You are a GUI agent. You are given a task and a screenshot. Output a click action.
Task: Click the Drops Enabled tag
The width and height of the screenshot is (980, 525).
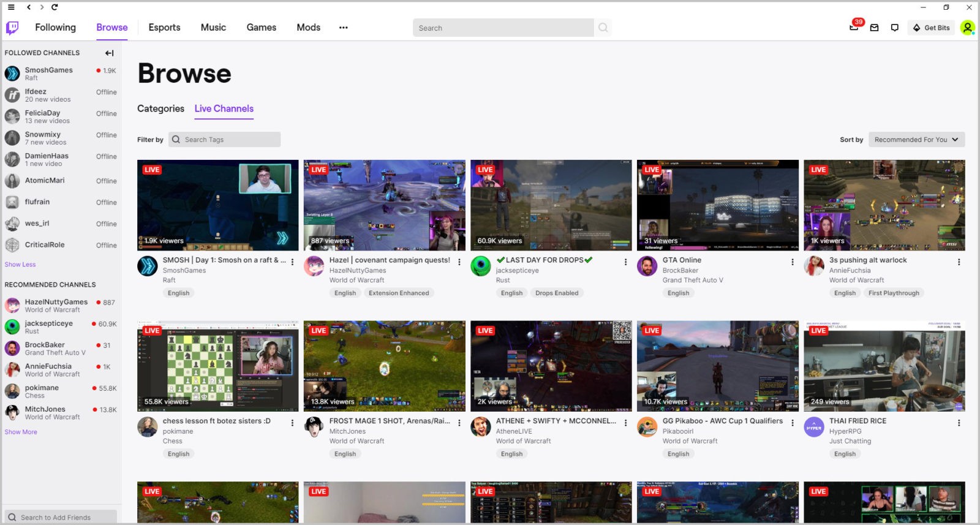[557, 293]
